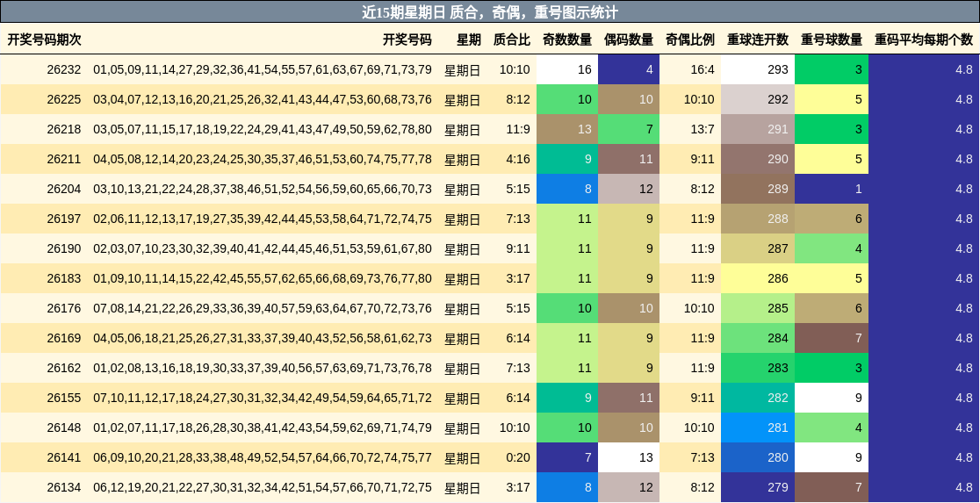
Task: Select issue number 26183
Action: 64,278
